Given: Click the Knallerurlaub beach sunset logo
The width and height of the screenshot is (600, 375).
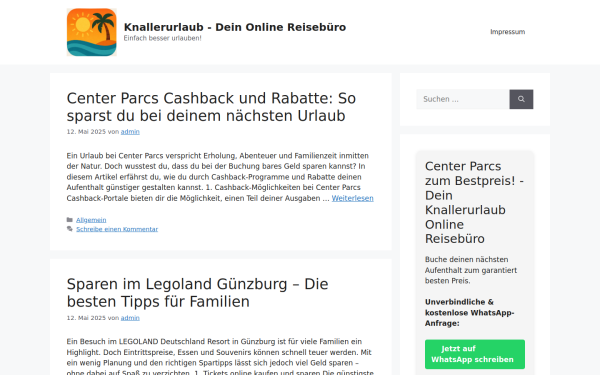Looking at the screenshot, I should pyautogui.click(x=91, y=32).
